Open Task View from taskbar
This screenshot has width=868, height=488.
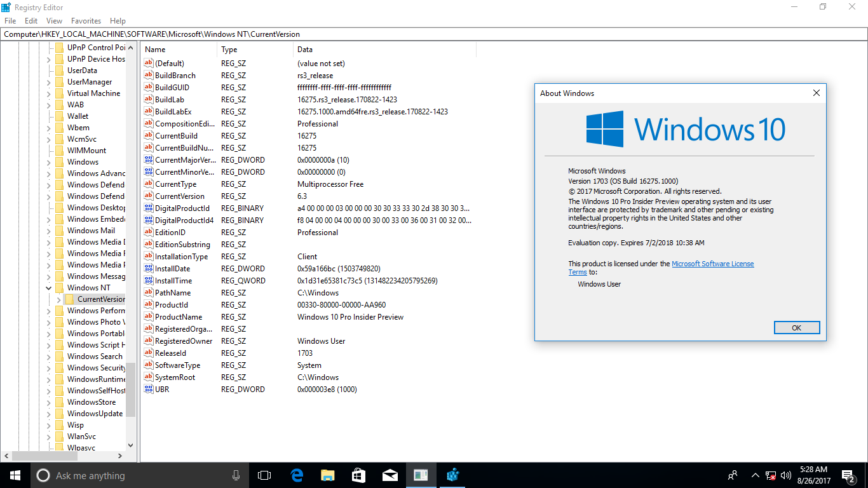[264, 475]
